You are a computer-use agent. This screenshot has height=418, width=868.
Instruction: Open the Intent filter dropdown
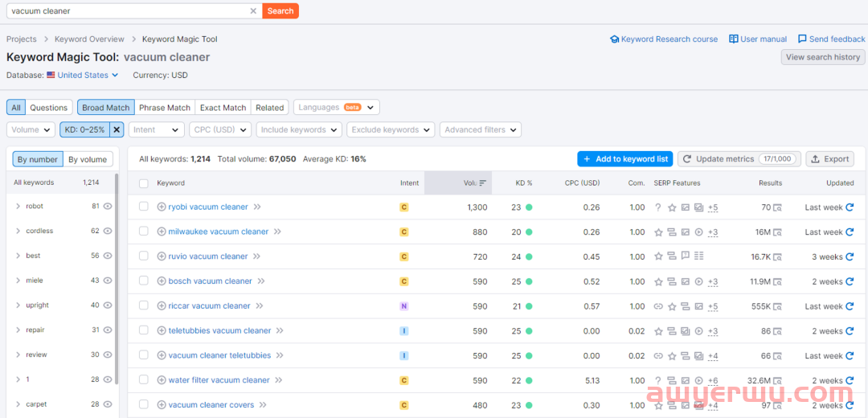point(157,129)
